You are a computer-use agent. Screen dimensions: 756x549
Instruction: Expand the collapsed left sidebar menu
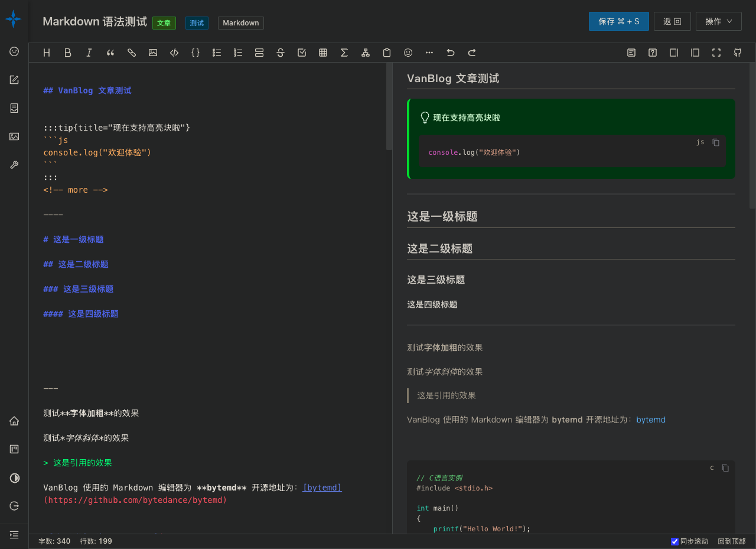(x=14, y=535)
